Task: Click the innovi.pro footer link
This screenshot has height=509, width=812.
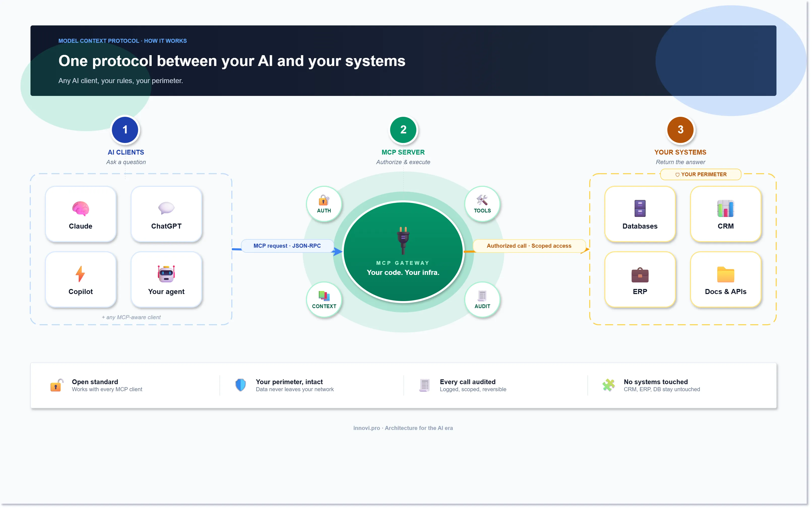Action: coord(366,428)
